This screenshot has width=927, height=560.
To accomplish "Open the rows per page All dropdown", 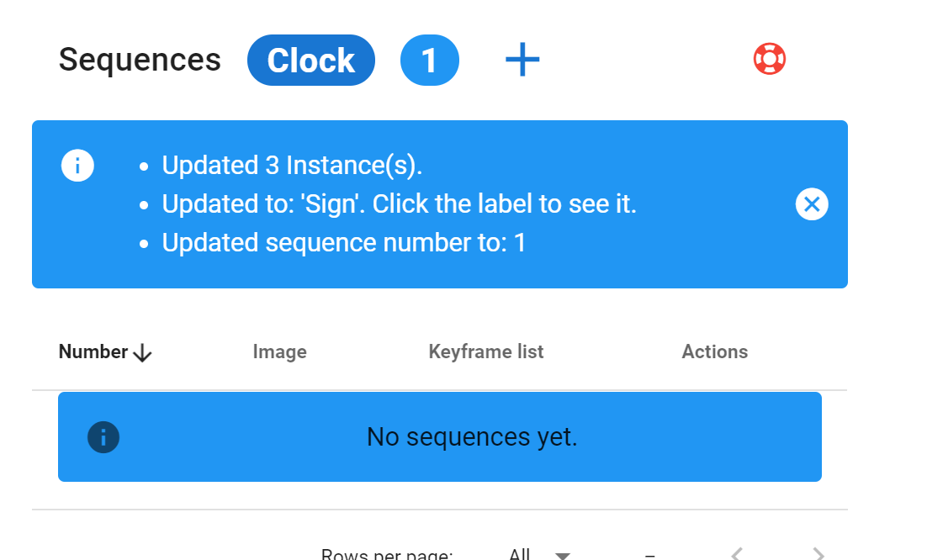I will pyautogui.click(x=520, y=554).
